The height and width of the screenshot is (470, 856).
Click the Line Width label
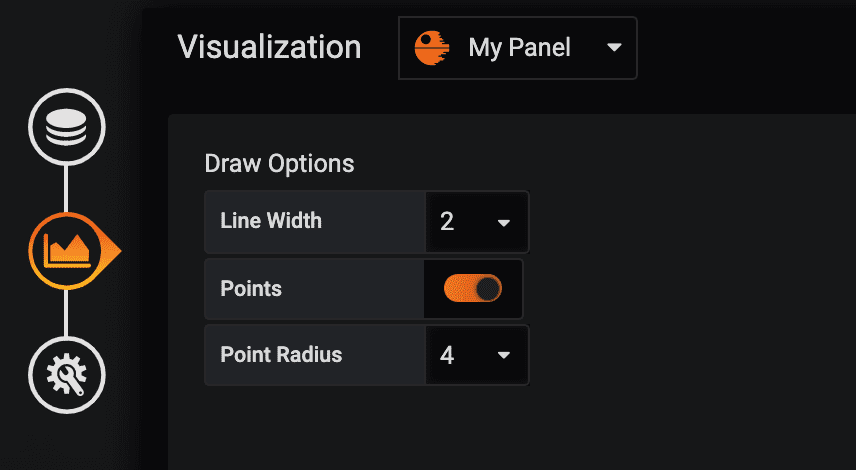click(x=271, y=221)
